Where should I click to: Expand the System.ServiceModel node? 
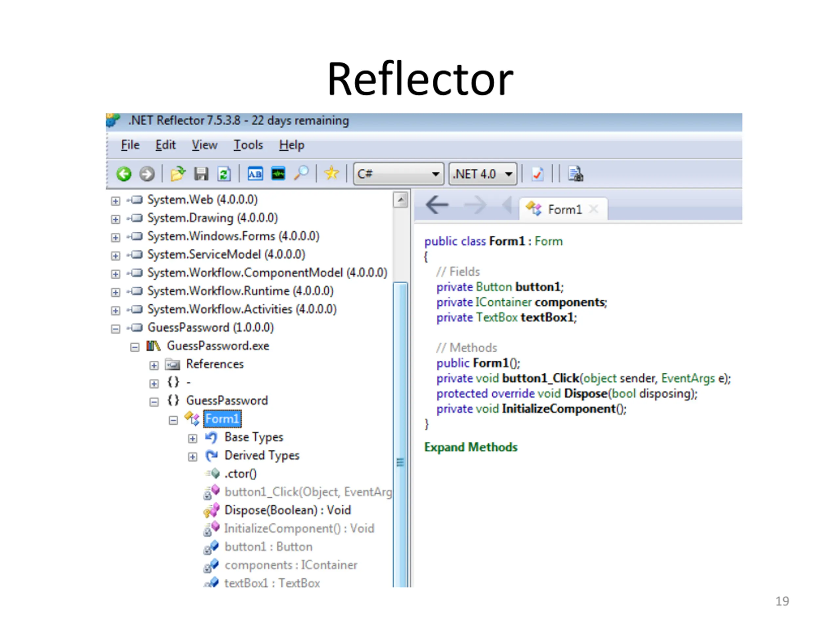pos(115,256)
